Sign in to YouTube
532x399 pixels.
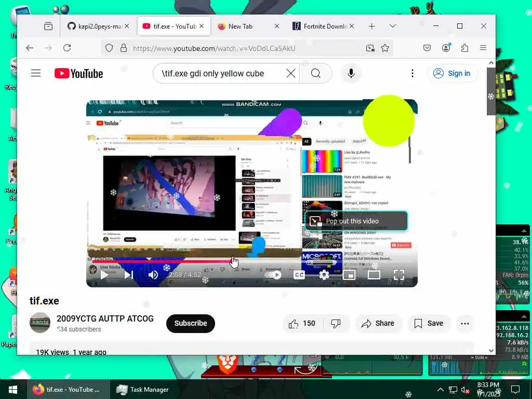[x=453, y=73]
